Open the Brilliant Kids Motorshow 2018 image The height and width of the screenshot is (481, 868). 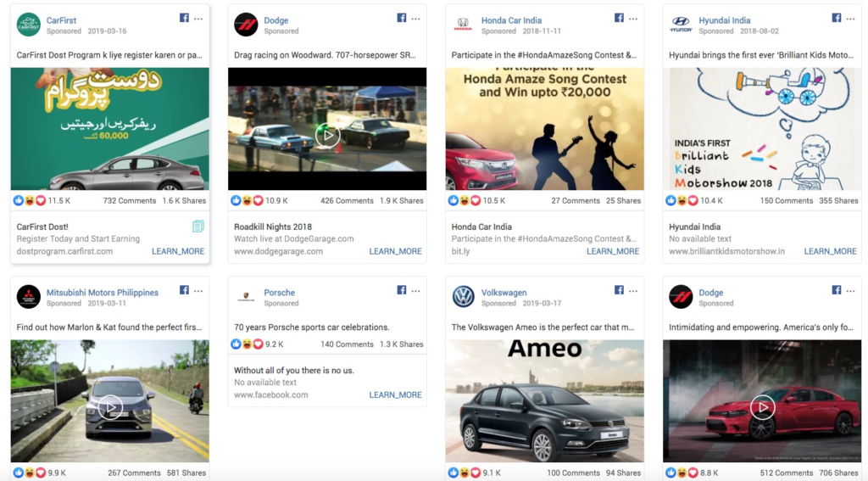point(762,129)
